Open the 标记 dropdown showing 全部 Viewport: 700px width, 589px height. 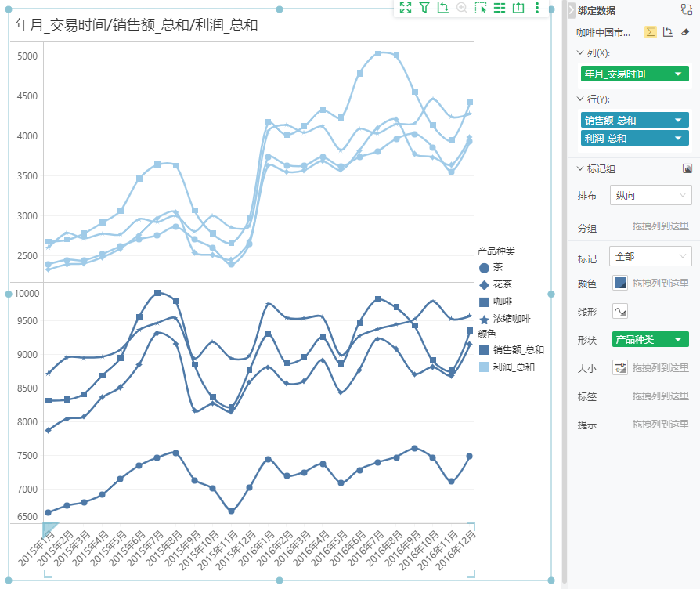651,257
